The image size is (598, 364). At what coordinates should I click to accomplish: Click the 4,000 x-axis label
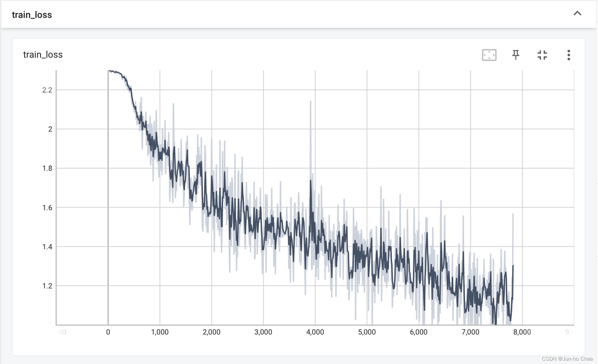tap(315, 332)
